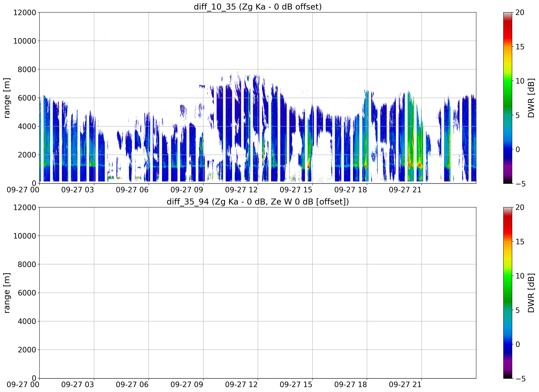The width and height of the screenshot is (539, 392).
Task: Click the 8000 tick on diff_10_35 range axis
Action: (27, 70)
